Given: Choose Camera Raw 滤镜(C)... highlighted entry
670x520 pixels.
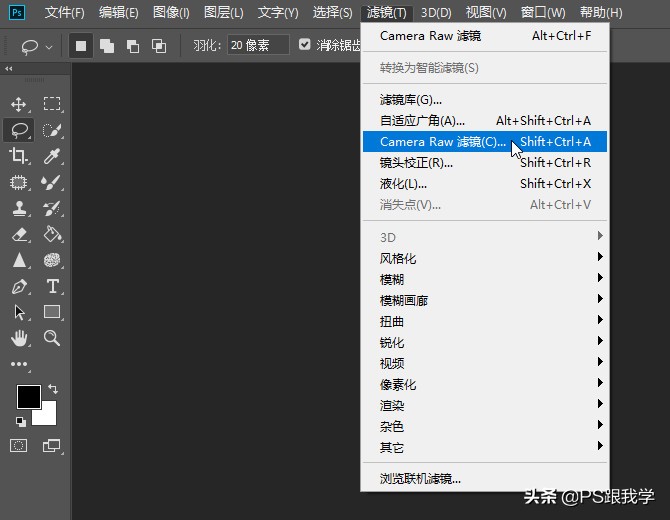Looking at the screenshot, I should pos(485,141).
